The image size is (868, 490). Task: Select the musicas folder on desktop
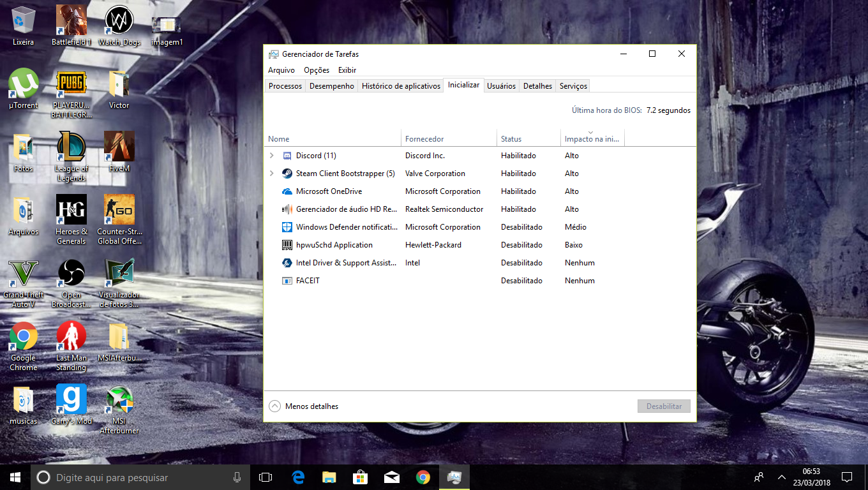[x=24, y=405]
